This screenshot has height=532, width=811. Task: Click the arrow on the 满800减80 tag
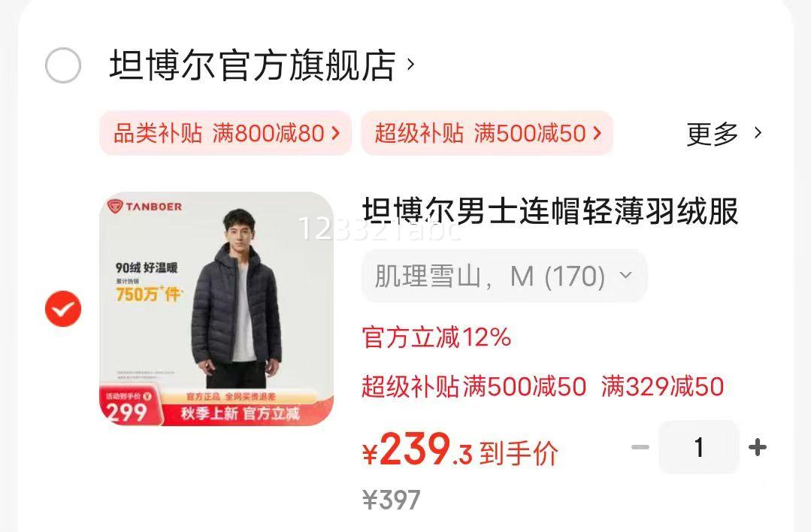coord(336,134)
